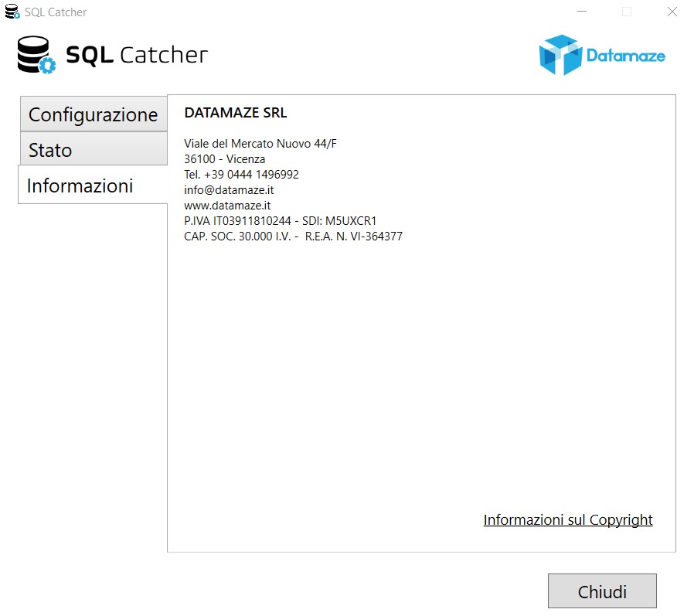Click the SQL Catcher title text in header

tap(137, 56)
